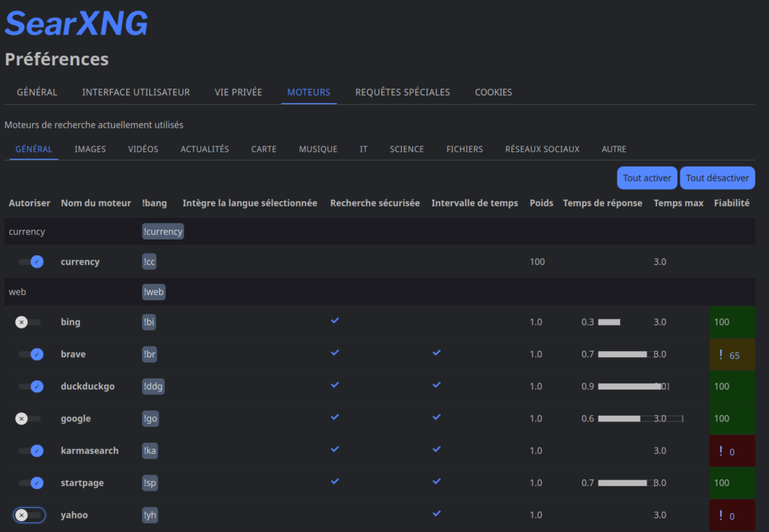Image resolution: width=769 pixels, height=532 pixels.
Task: Select the Images engine category tab
Action: point(90,149)
